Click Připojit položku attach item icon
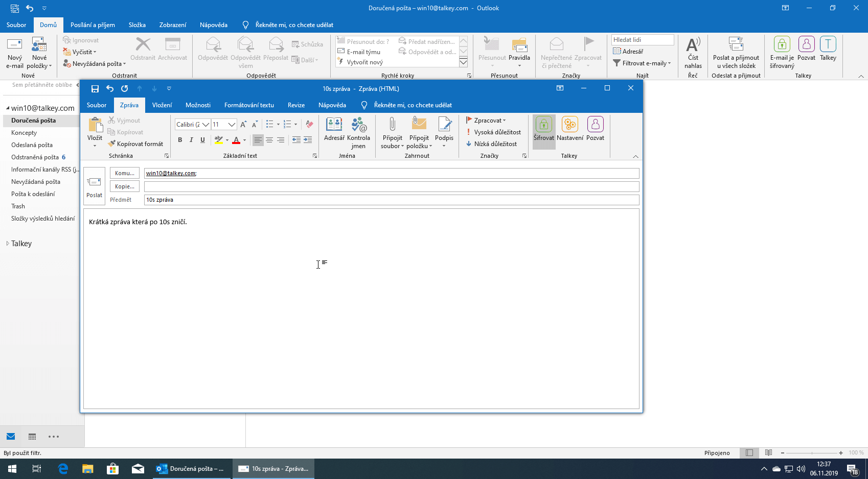868x479 pixels. [419, 133]
